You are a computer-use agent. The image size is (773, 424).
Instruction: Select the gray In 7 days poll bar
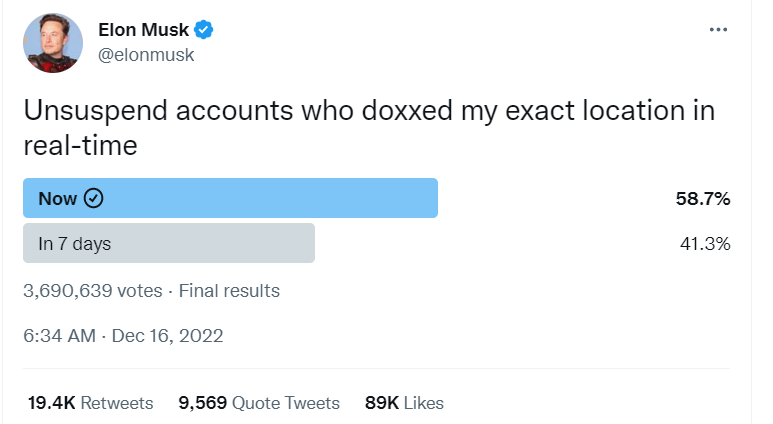[x=169, y=243]
